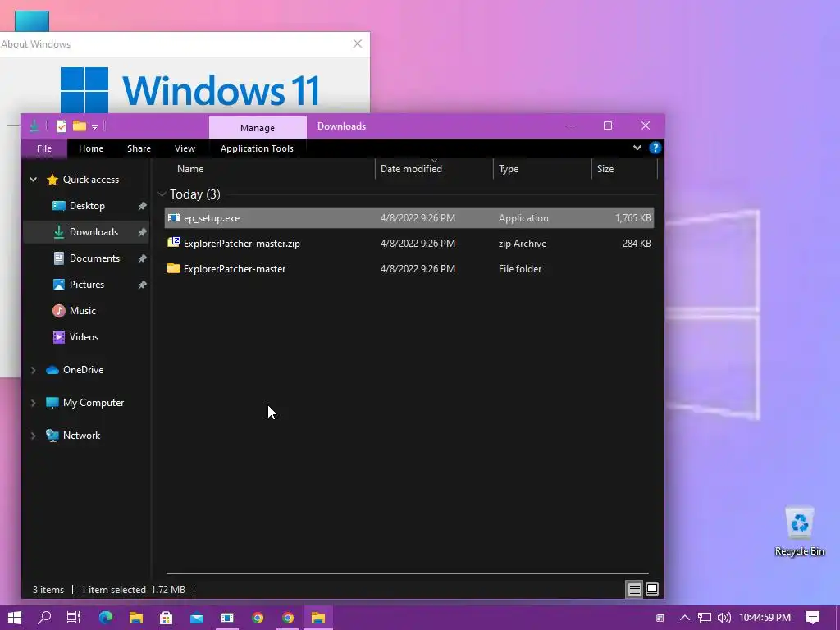Launch Microsoft Edge from the taskbar
The image size is (840, 630).
pyautogui.click(x=106, y=618)
